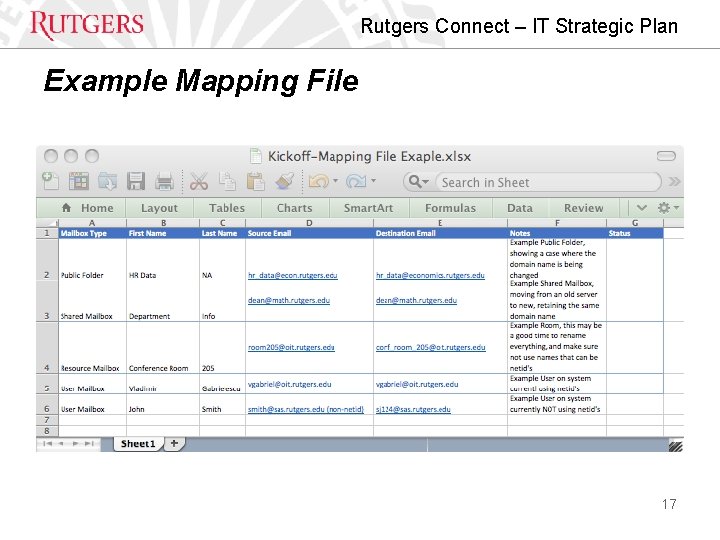Click the Mailbox Type header cell
The width and height of the screenshot is (720, 540).
[x=92, y=233]
